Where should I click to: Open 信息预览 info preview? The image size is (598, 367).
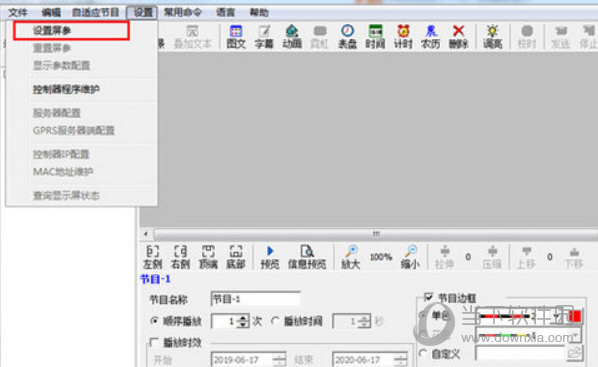pyautogui.click(x=307, y=257)
